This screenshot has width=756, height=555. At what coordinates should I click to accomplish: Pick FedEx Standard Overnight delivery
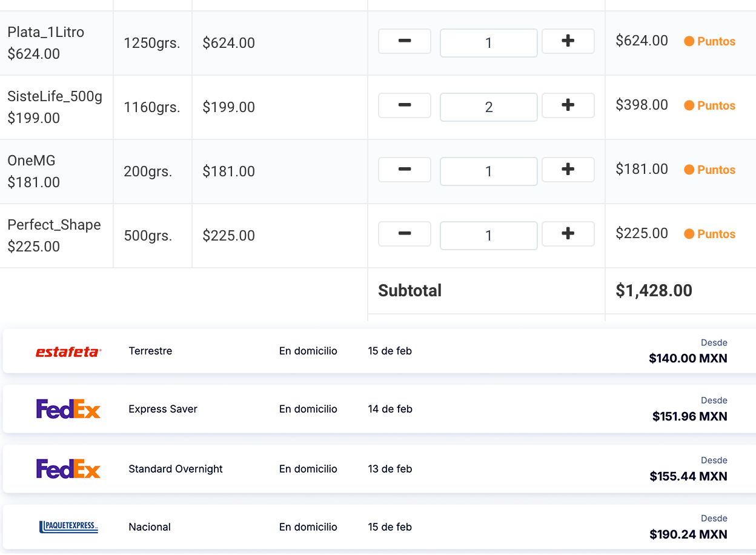[378, 469]
